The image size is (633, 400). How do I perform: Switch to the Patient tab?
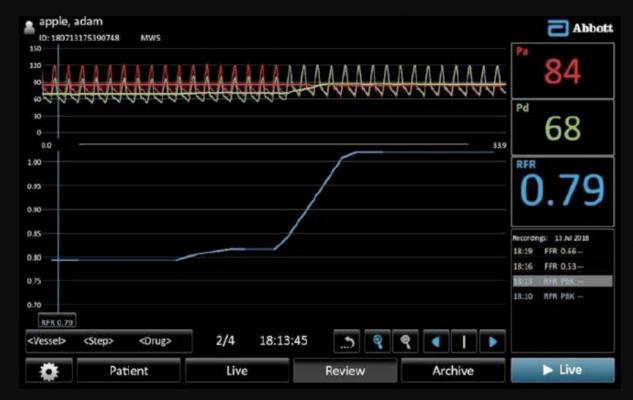point(128,371)
